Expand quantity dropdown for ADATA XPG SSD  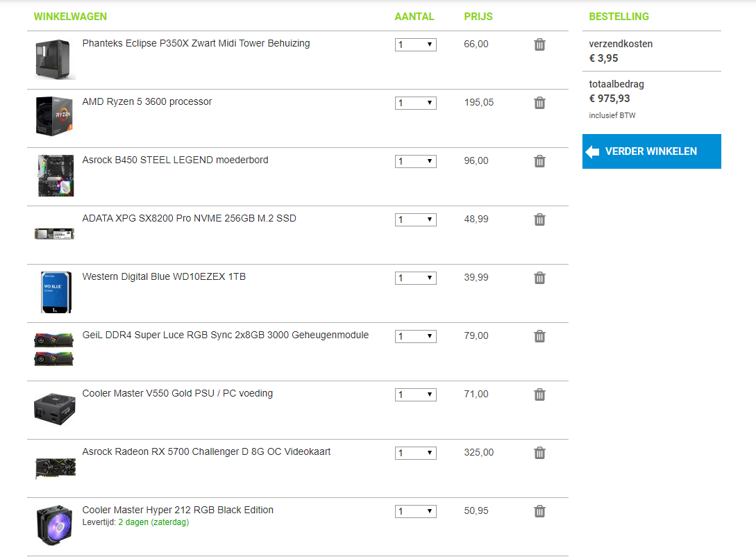pos(416,220)
